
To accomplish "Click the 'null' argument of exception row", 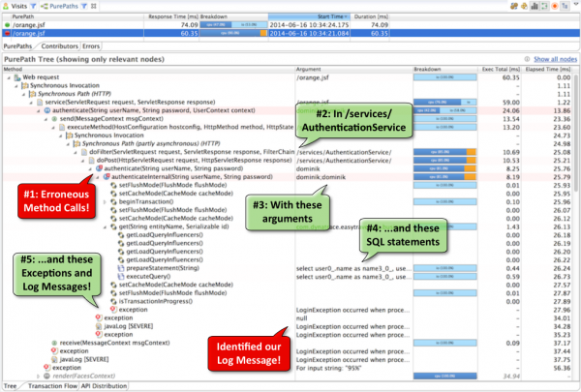I will tap(301, 318).
